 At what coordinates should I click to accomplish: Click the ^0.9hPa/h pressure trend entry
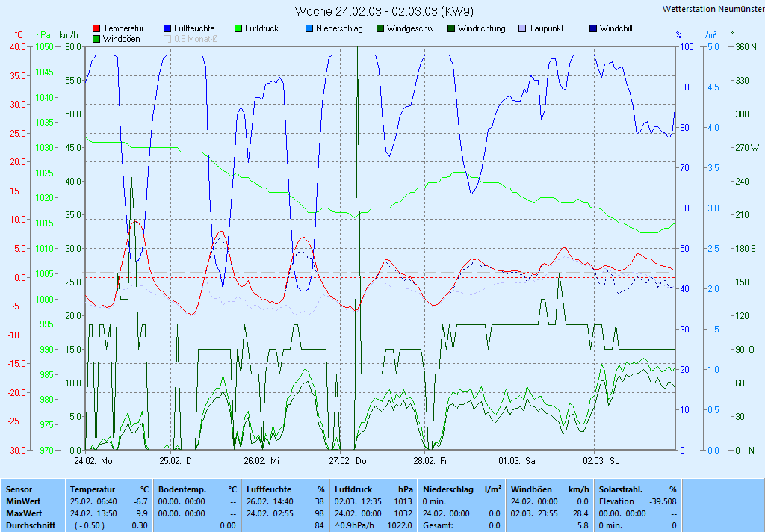pyautogui.click(x=354, y=526)
